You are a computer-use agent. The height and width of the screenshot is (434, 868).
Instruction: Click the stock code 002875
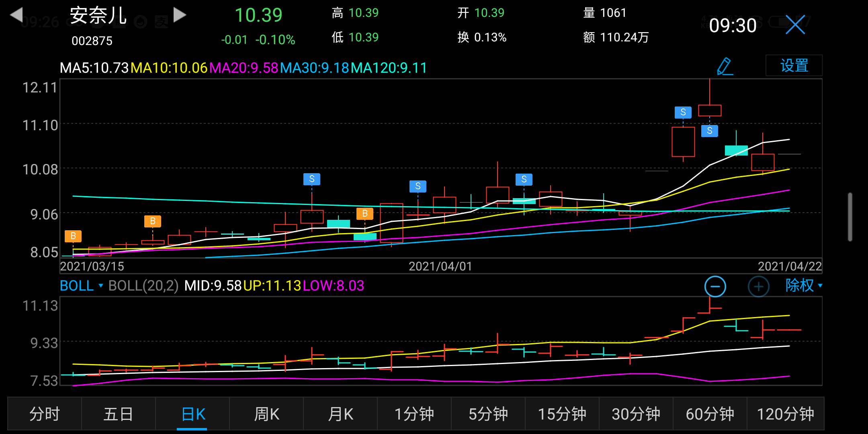(x=92, y=41)
